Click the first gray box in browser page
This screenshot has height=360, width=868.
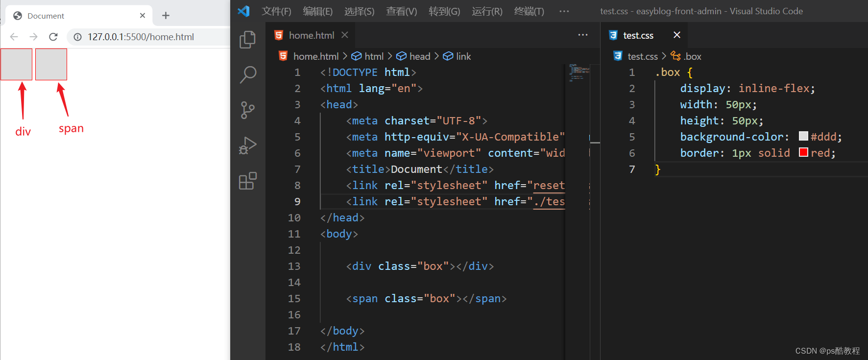(x=17, y=64)
